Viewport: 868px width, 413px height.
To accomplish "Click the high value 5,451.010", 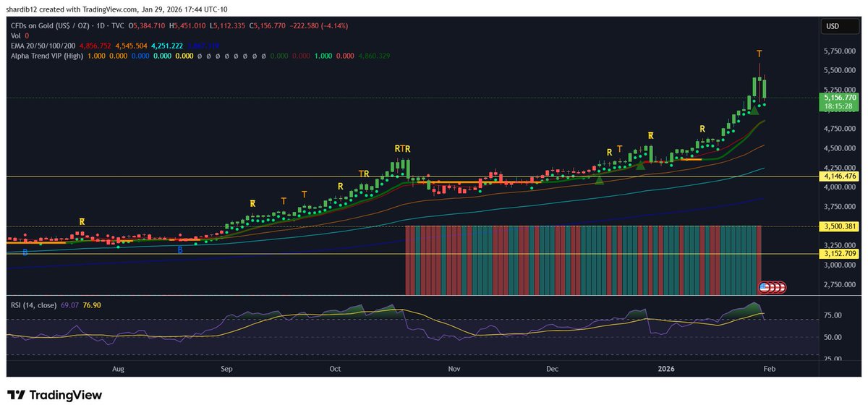I will pos(190,25).
